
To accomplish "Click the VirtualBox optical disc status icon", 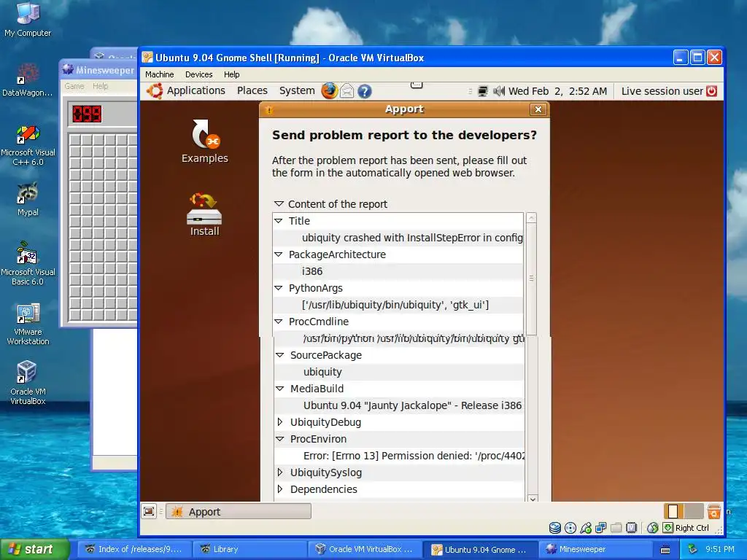I will click(570, 528).
